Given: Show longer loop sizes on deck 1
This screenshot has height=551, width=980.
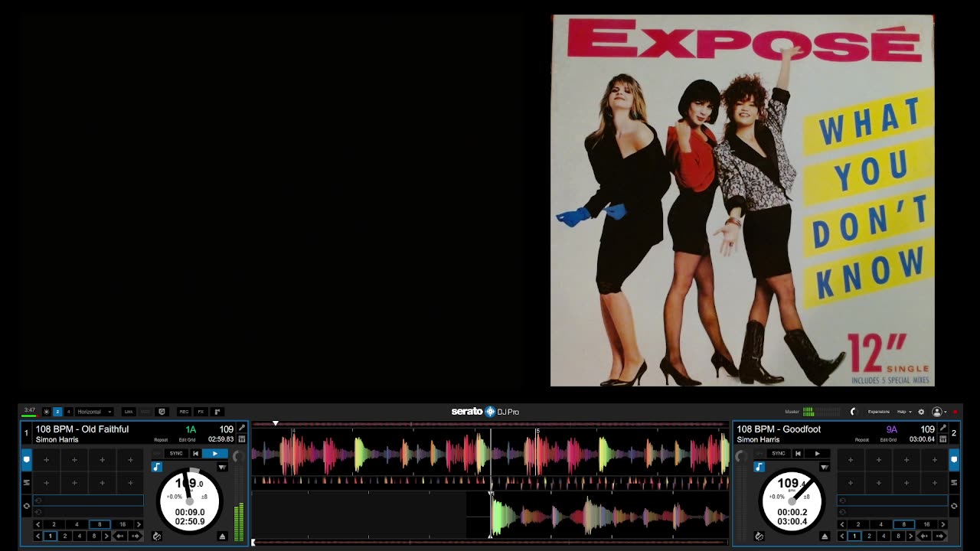Looking at the screenshot, I should 139,524.
